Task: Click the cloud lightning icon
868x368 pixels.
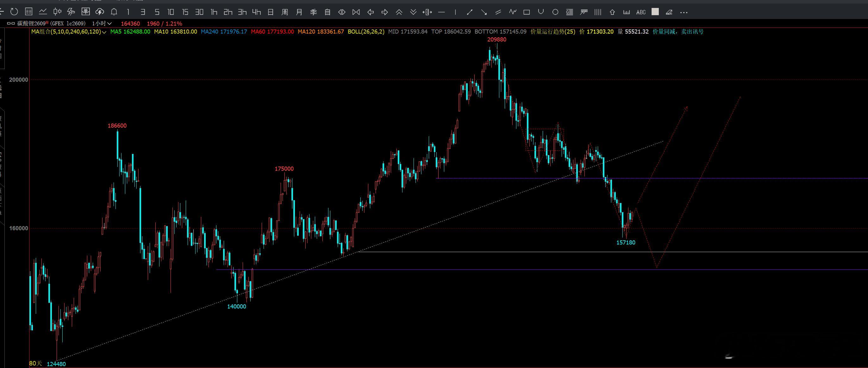Action: [x=100, y=12]
